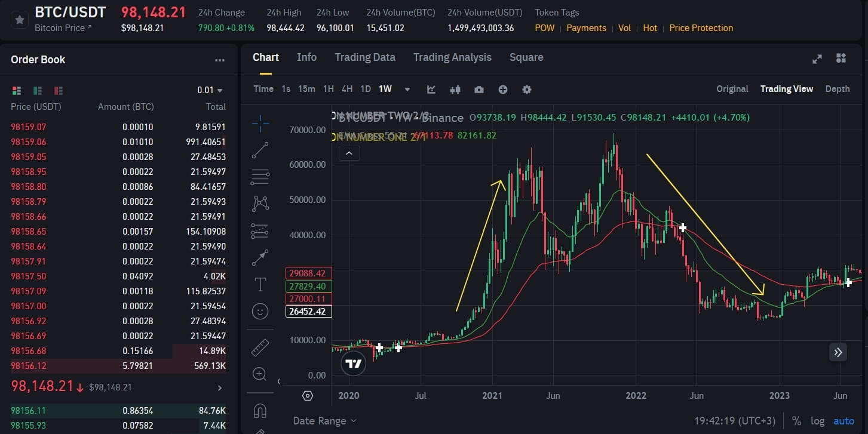This screenshot has width=868, height=434.
Task: Switch chart view to Depth
Action: coord(837,89)
